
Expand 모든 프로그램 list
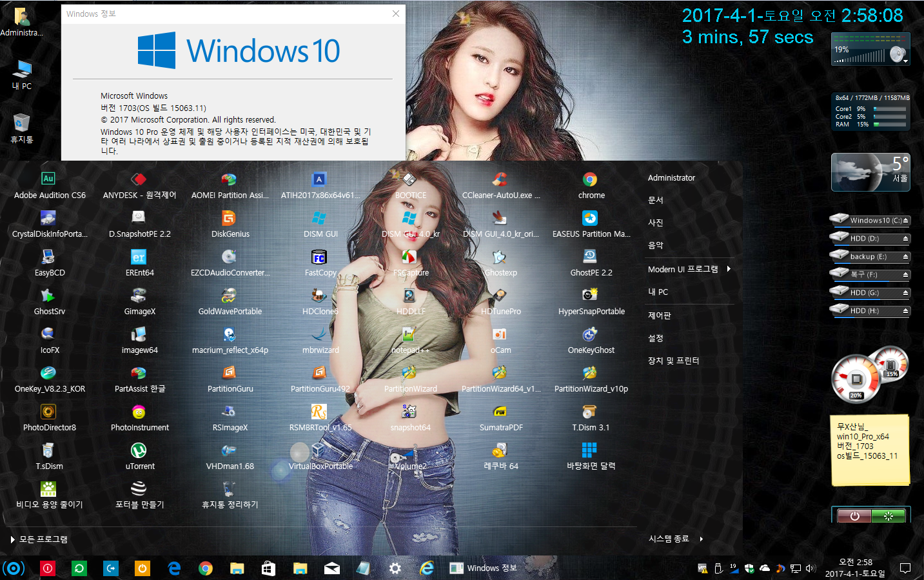click(x=39, y=539)
